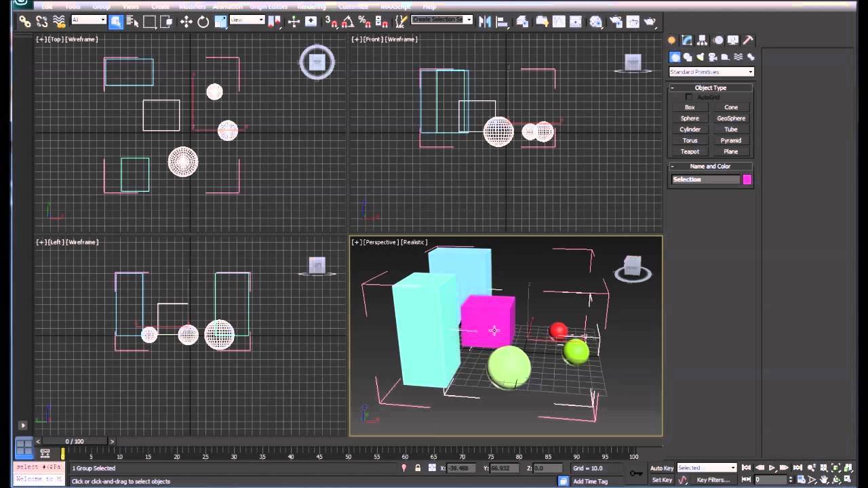This screenshot has width=868, height=488.
Task: Switch to the Display panel tab
Action: [x=733, y=41]
